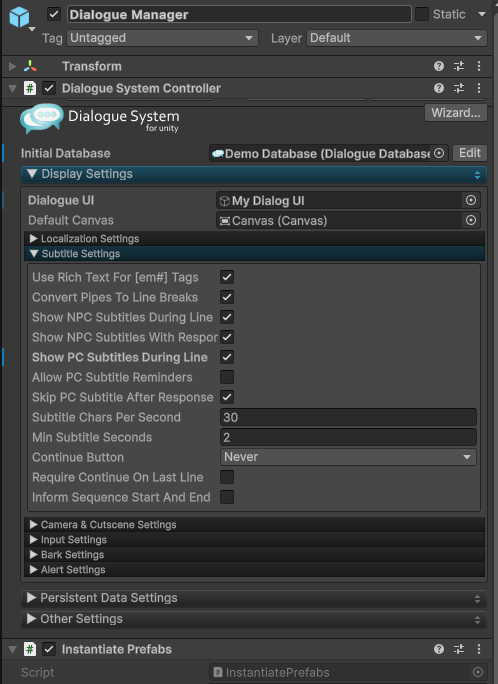Open the Static dropdown arrow
Viewport: 498px width, 684px height.
482,14
